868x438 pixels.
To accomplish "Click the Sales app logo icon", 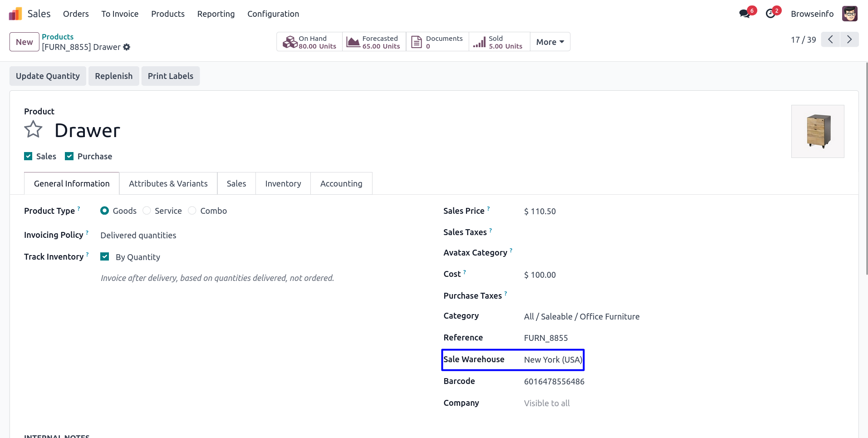I will point(15,14).
